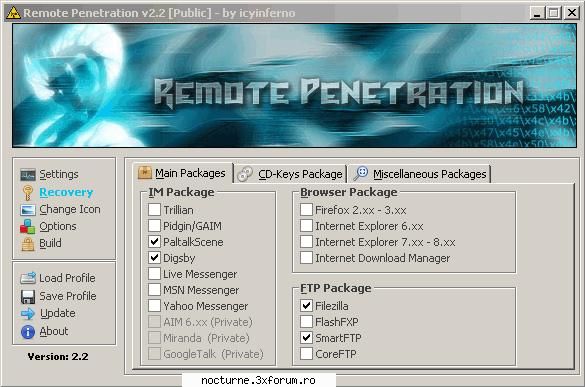Click the warning icon in title bar

coord(13,13)
